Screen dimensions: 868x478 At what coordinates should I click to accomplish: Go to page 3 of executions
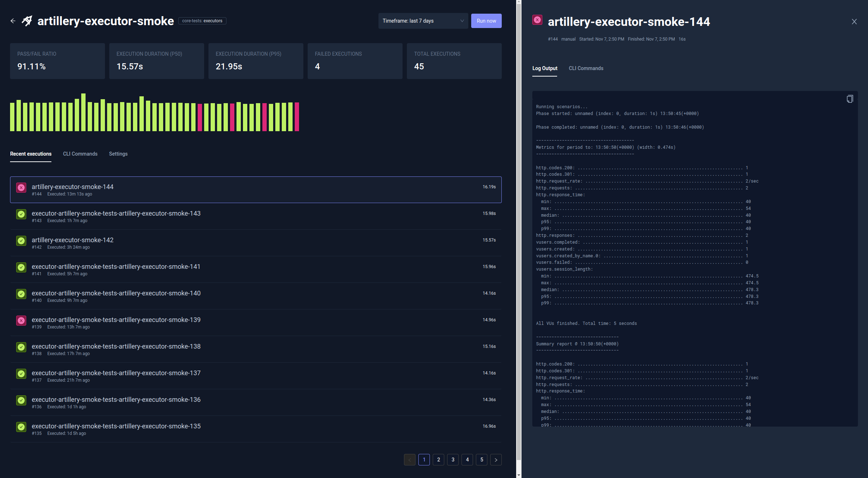(x=453, y=460)
